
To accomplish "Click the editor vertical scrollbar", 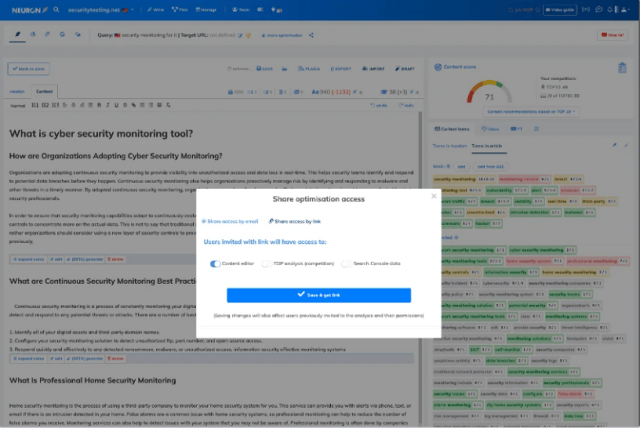I will (419, 269).
